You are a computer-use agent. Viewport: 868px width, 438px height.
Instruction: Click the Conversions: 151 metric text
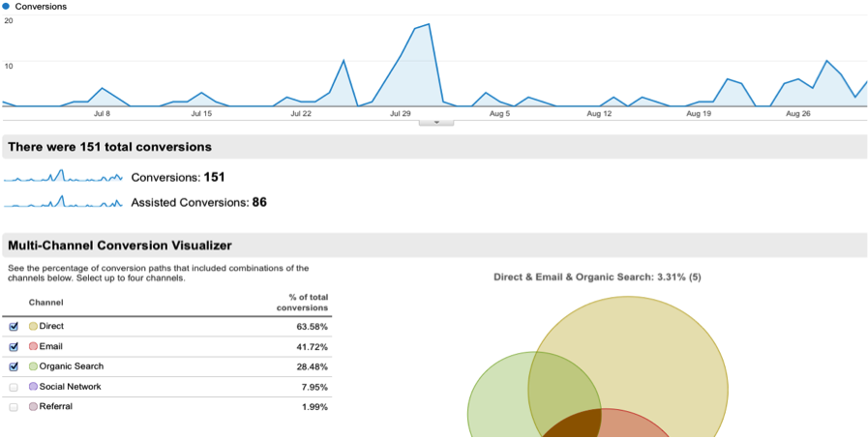tap(178, 178)
